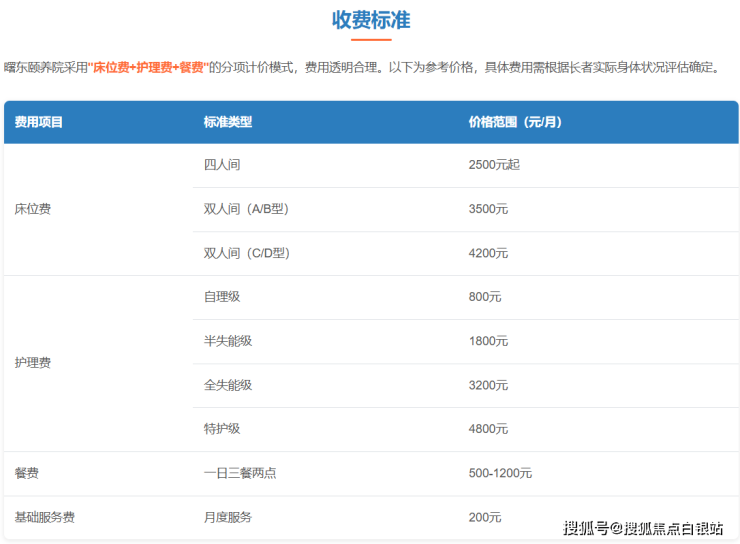Select the 双人间（C/D型）row
This screenshot has height=544, width=740.
point(465,253)
